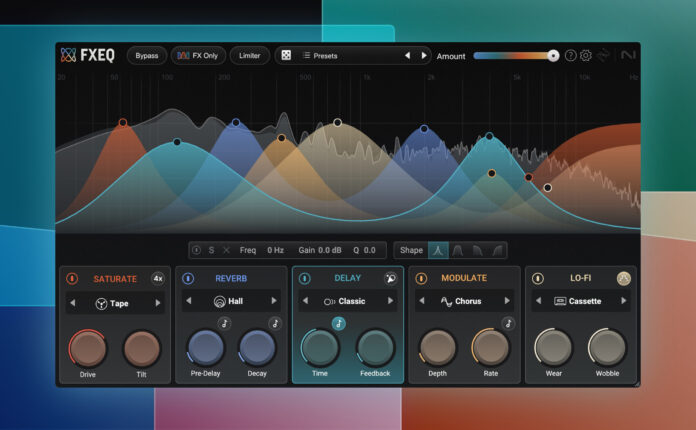Click the random preset dice icon
696x430 pixels.
coord(283,56)
